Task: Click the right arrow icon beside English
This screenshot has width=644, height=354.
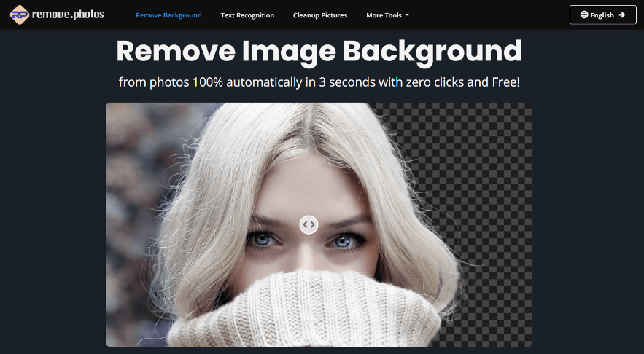Action: tap(621, 15)
